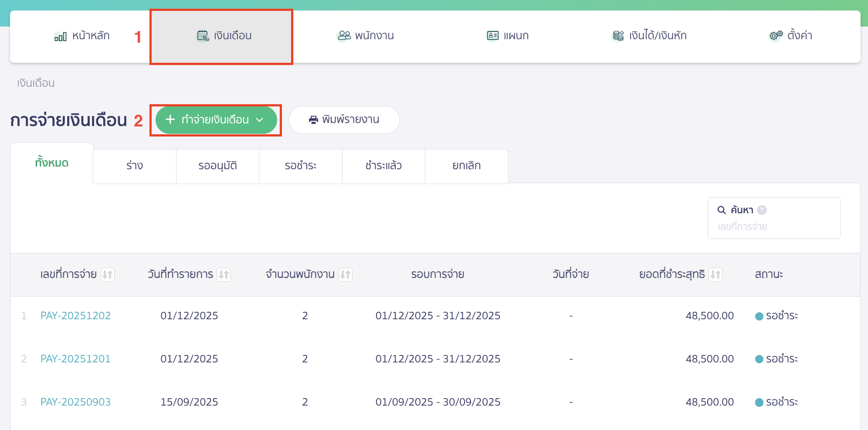This screenshot has width=868, height=430.
Task: Click the magnifier icon next to ค้นหา
Action: pyautogui.click(x=722, y=210)
